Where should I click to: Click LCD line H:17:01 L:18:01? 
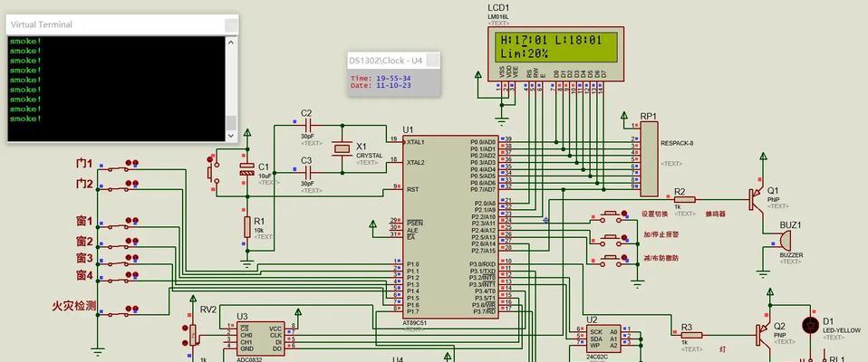(551, 41)
